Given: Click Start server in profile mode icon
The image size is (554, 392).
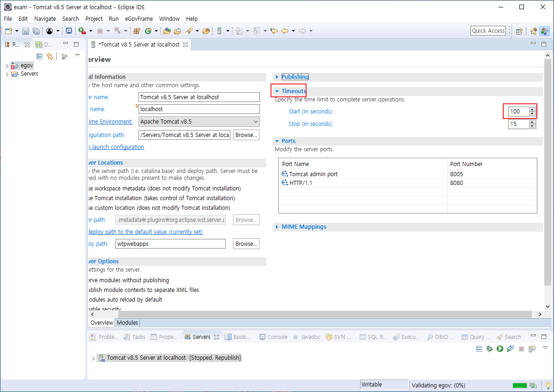Looking at the screenshot, I should pyautogui.click(x=510, y=349).
